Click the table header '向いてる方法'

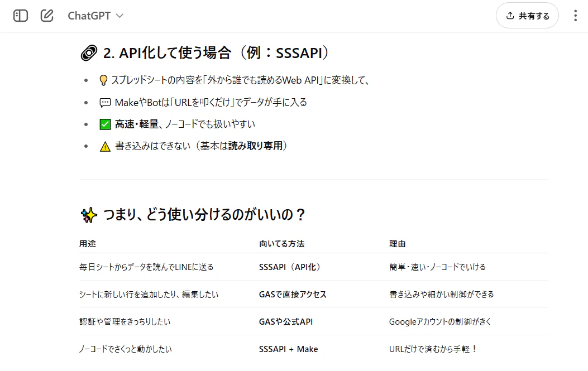(x=281, y=244)
